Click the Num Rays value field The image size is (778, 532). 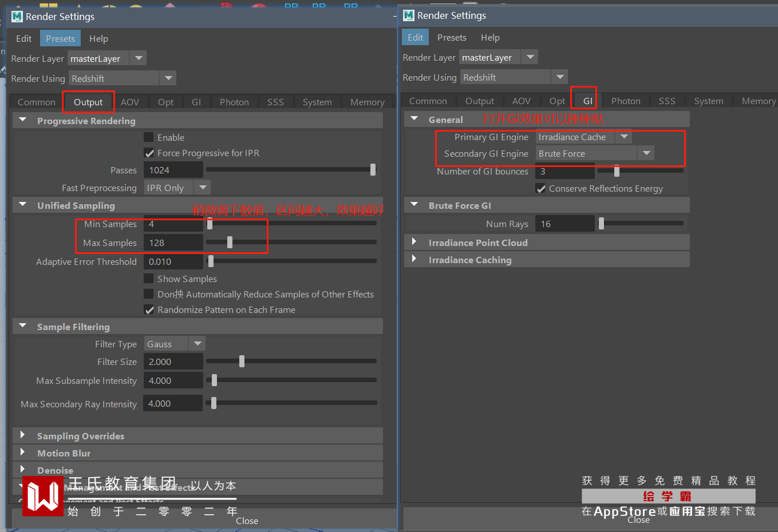(565, 224)
